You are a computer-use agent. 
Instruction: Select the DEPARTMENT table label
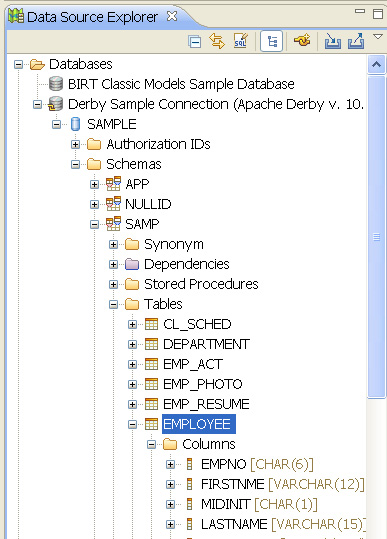click(206, 344)
